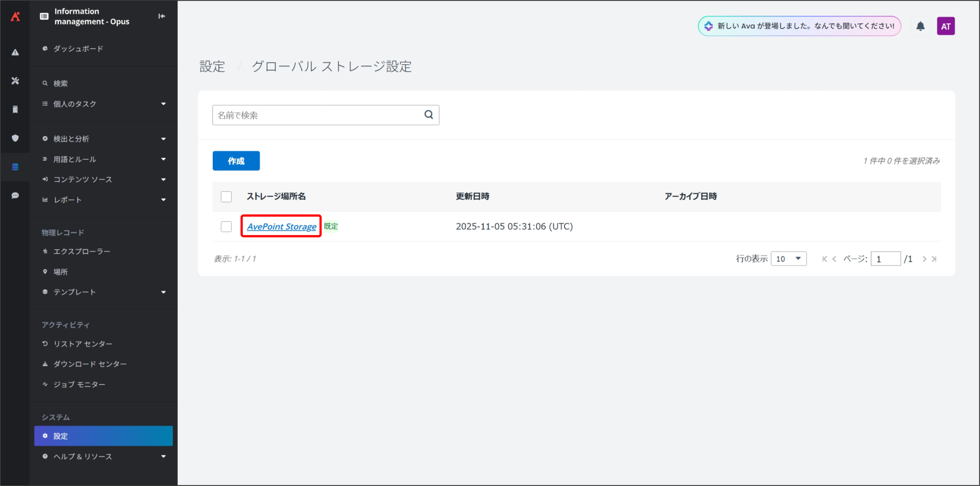Viewport: 980px width, 486px height.
Task: Open the AvePoint Storage link
Action: 281,226
